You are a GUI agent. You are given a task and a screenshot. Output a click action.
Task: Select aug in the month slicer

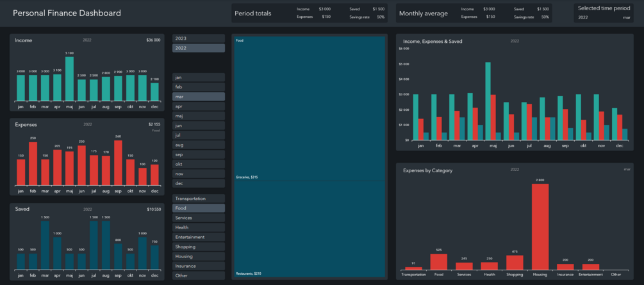[x=199, y=145]
